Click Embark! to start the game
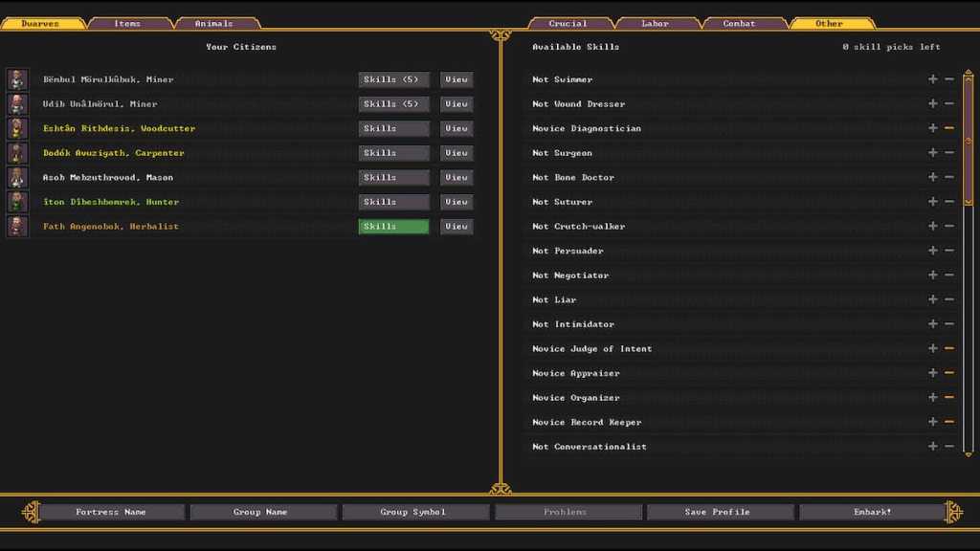 872,511
